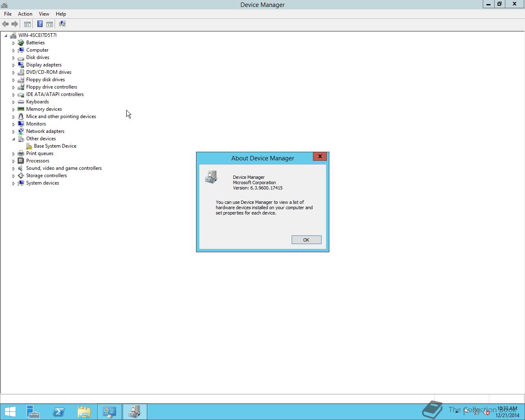Click Scan for hardware changes icon
The height and width of the screenshot is (420, 525).
coord(62,24)
